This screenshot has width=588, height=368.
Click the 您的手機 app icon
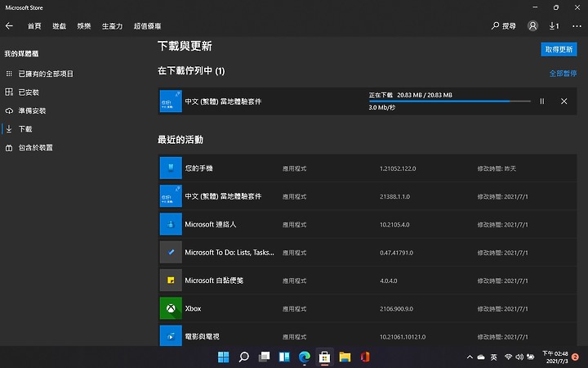[171, 168]
